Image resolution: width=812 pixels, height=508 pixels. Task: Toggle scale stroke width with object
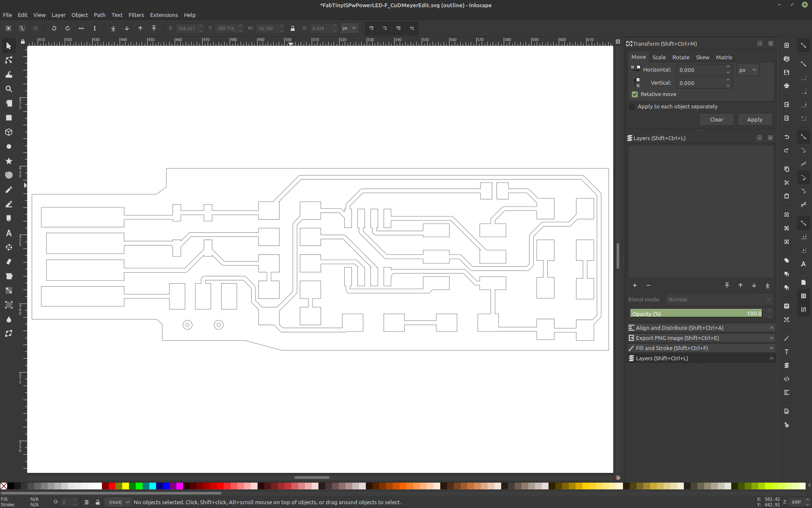[371, 28]
